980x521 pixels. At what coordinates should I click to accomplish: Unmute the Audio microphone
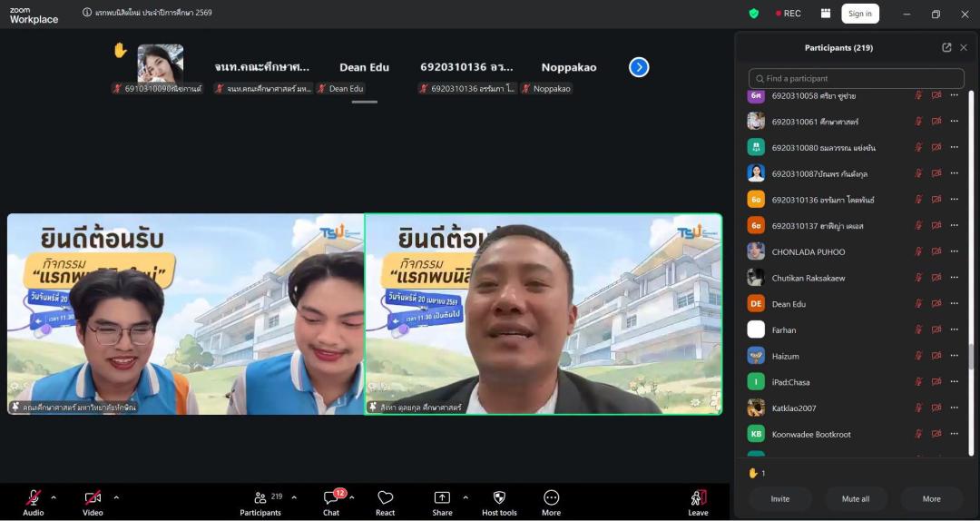(34, 497)
